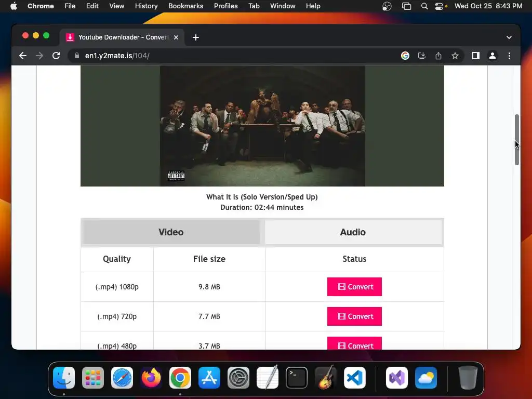This screenshot has height=399, width=532.
Task: Open Spotlight search in the menu bar
Action: [x=424, y=6]
